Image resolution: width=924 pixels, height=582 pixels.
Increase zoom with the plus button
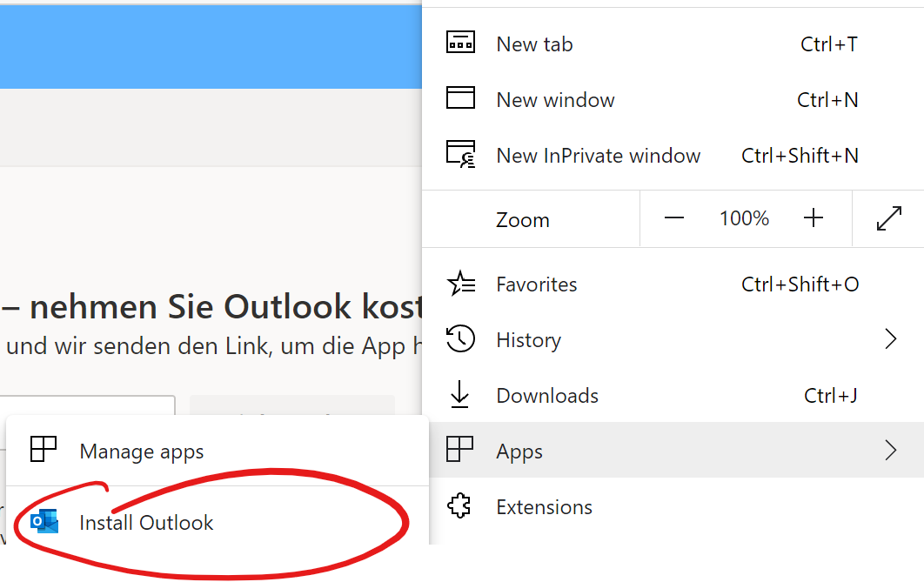pos(814,218)
